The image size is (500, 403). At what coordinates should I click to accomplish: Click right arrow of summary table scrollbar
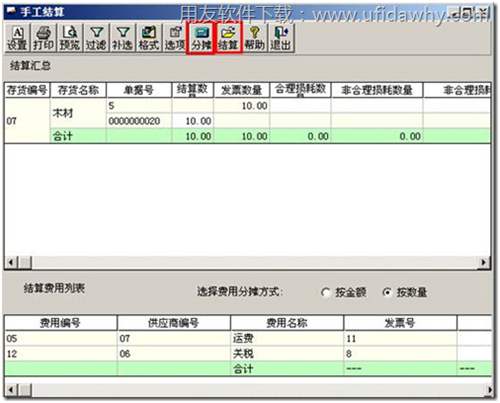click(x=483, y=262)
